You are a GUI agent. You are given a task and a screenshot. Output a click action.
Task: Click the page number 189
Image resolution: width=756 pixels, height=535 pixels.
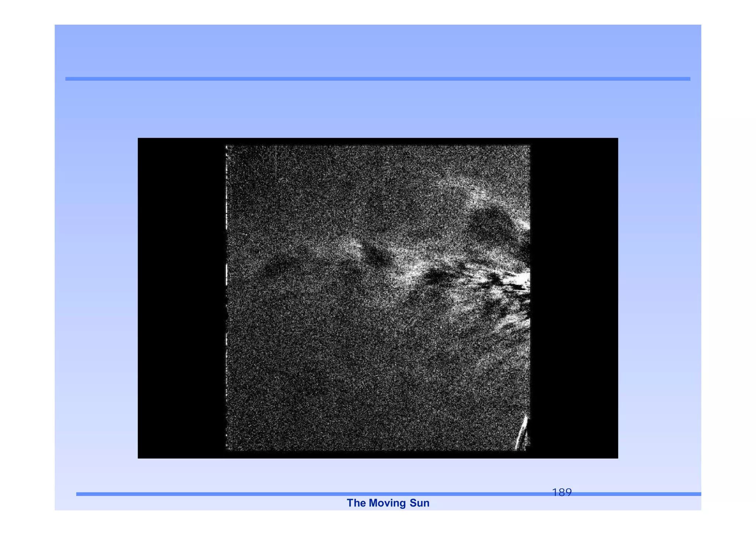561,492
